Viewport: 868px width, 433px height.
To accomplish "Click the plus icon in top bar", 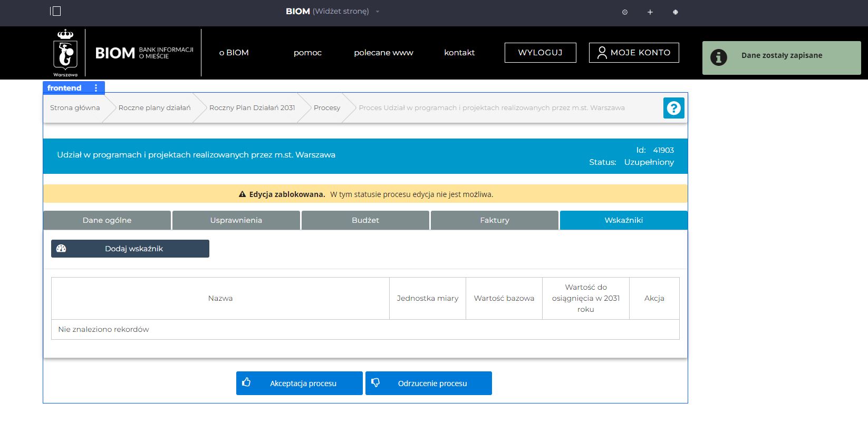I will (650, 12).
